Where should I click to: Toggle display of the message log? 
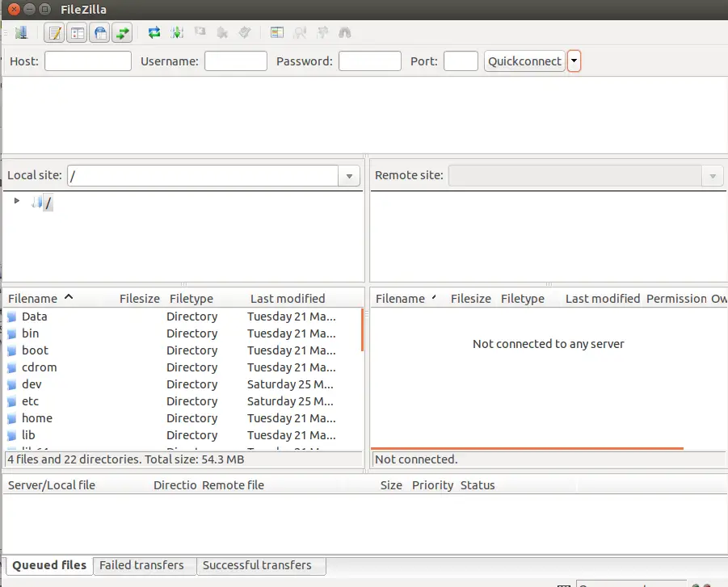tap(54, 33)
